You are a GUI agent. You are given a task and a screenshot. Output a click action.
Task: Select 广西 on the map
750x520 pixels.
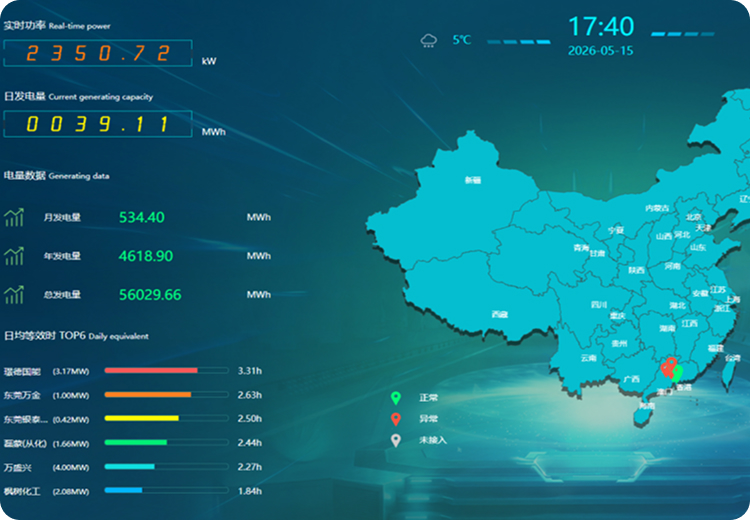(x=631, y=379)
